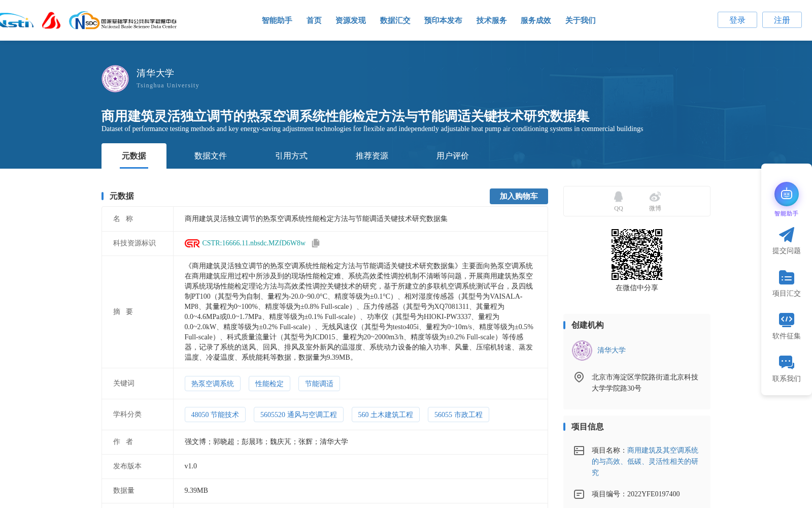Click the 560 土木建筑工程 subject tag
Image resolution: width=812 pixels, height=508 pixels.
pos(386,415)
